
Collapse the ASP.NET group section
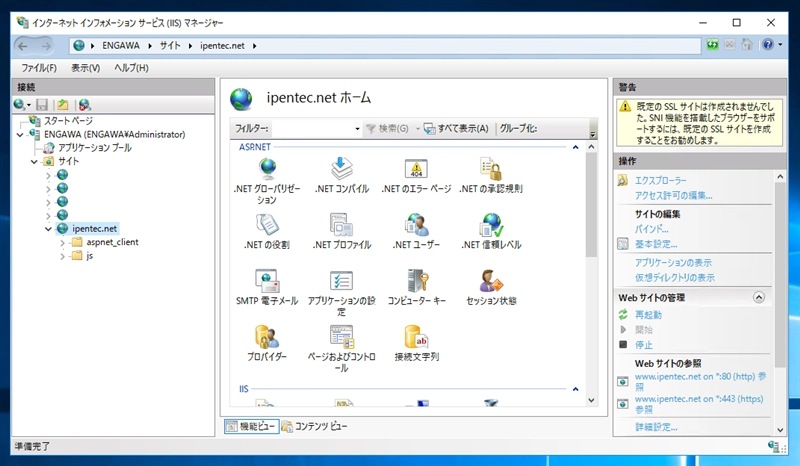coord(576,147)
